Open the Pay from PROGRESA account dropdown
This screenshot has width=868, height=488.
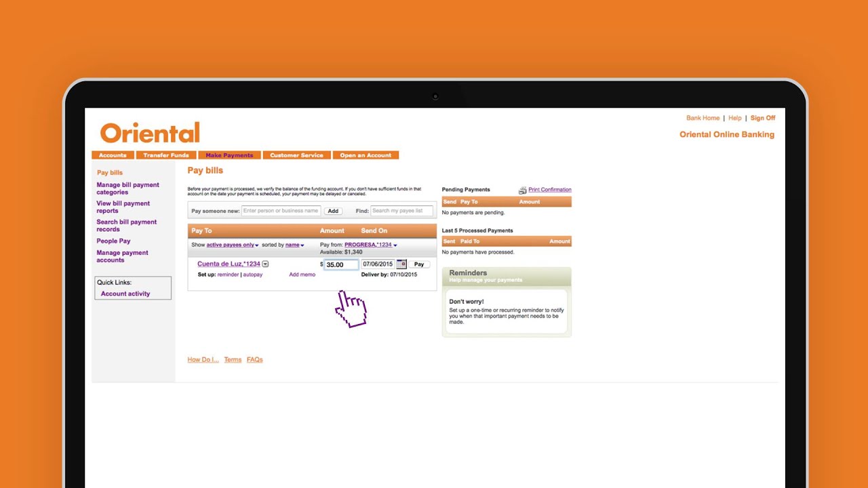click(370, 245)
